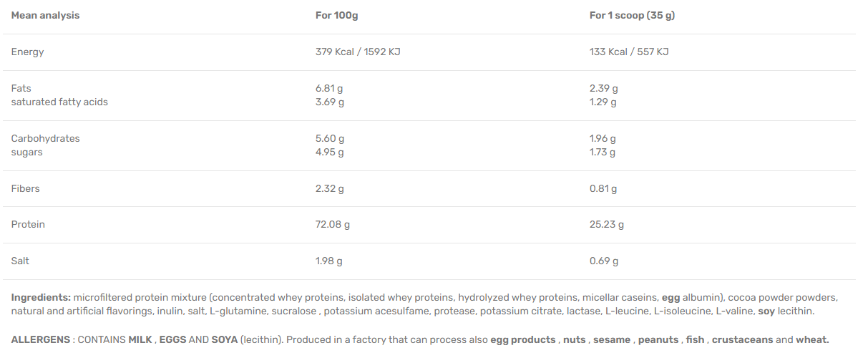Click the "ALLERGENS" heading text
This screenshot has width=868, height=353.
[x=39, y=340]
